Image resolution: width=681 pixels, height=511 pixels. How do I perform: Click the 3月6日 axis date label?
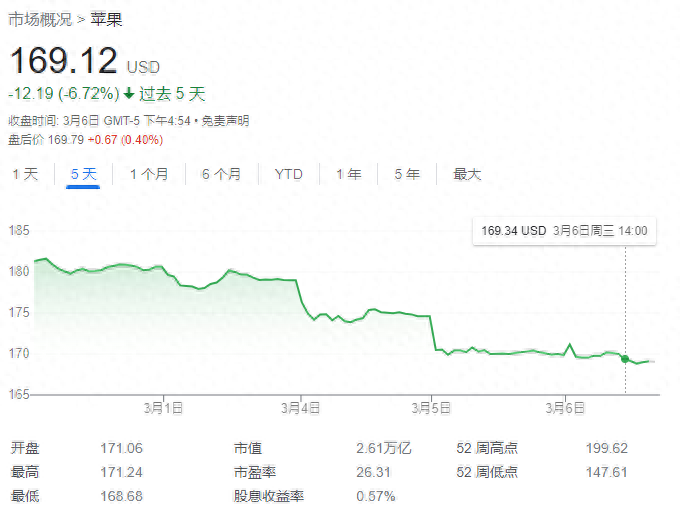(x=565, y=408)
